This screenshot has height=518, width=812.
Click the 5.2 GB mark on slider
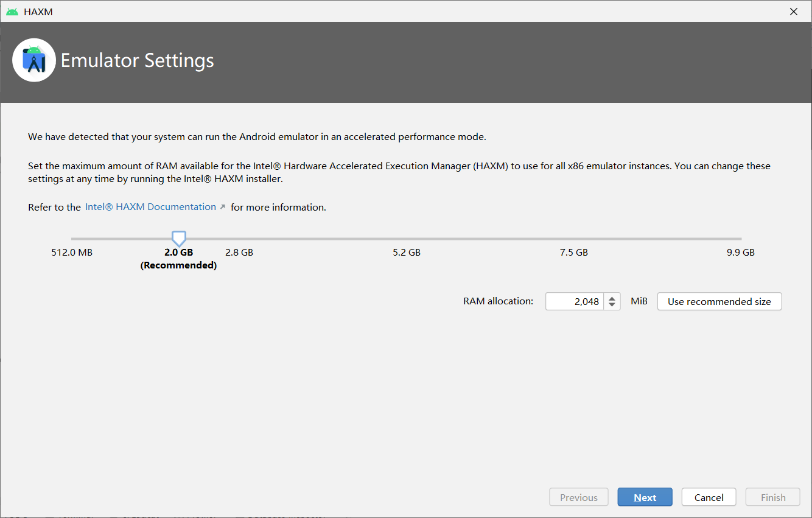(407, 252)
